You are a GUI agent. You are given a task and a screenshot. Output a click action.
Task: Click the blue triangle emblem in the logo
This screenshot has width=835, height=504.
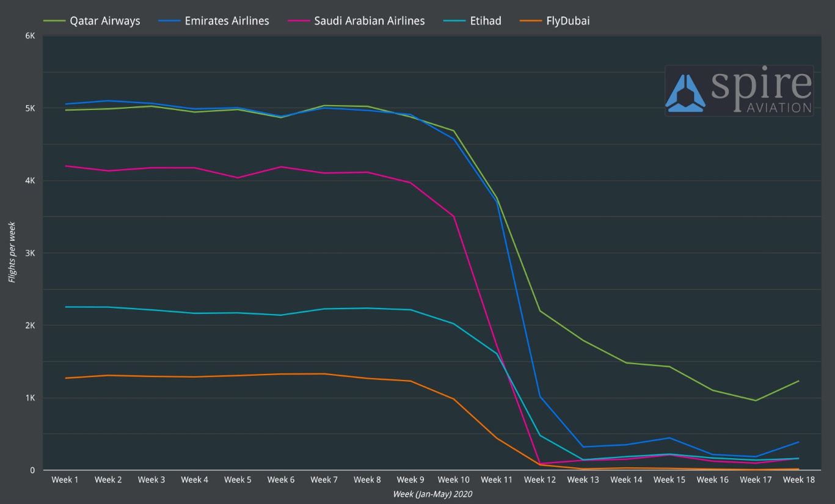point(687,90)
